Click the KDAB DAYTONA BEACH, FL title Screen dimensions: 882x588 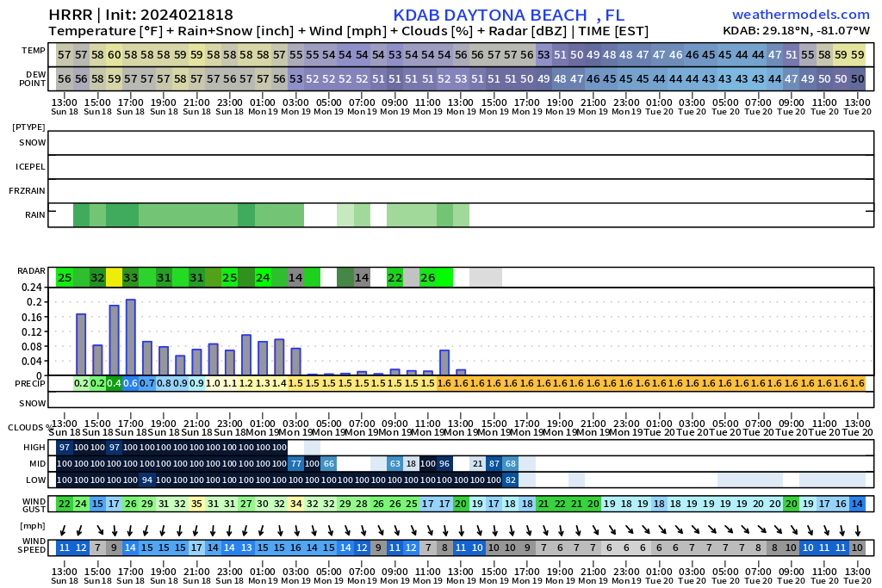[508, 15]
